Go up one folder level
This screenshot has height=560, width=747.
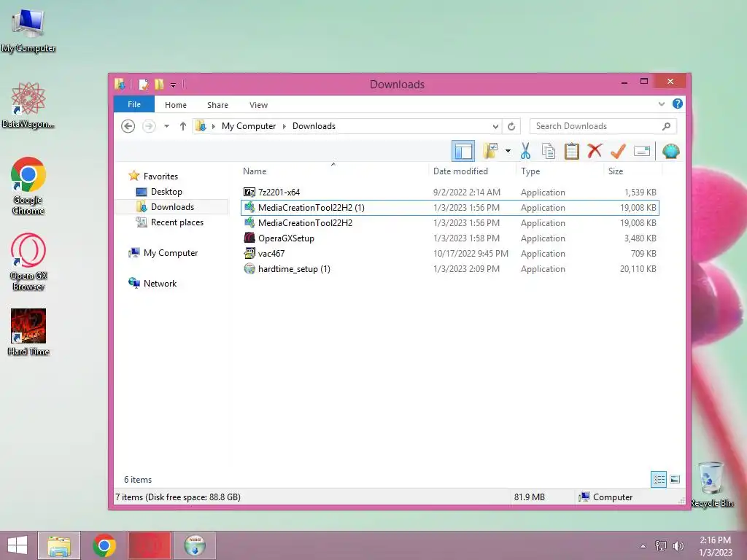(183, 126)
